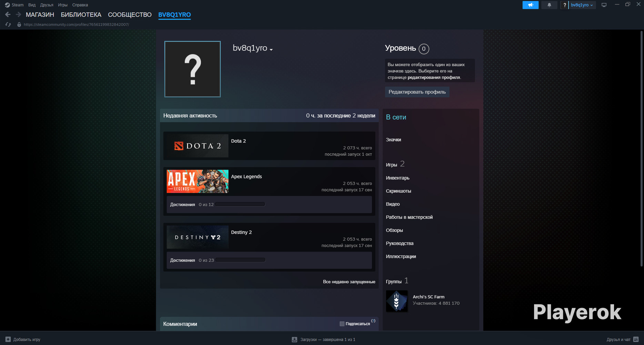Open the Archi's SC Farm group link

(x=429, y=297)
